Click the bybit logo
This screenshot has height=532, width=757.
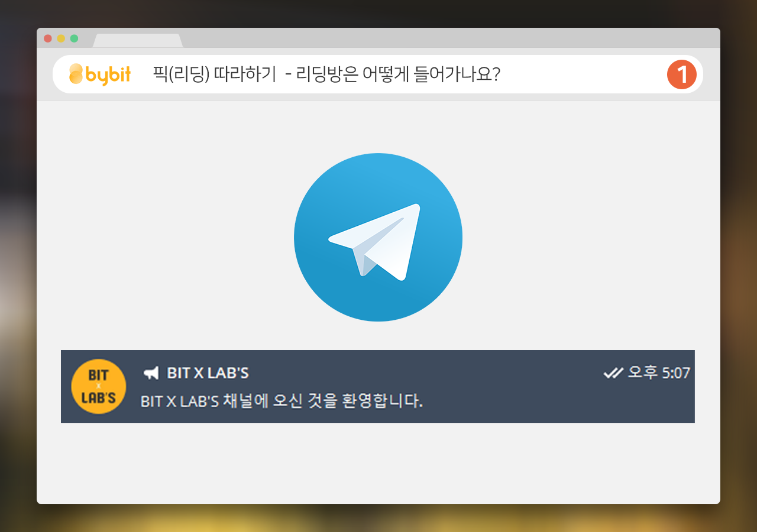(x=100, y=74)
